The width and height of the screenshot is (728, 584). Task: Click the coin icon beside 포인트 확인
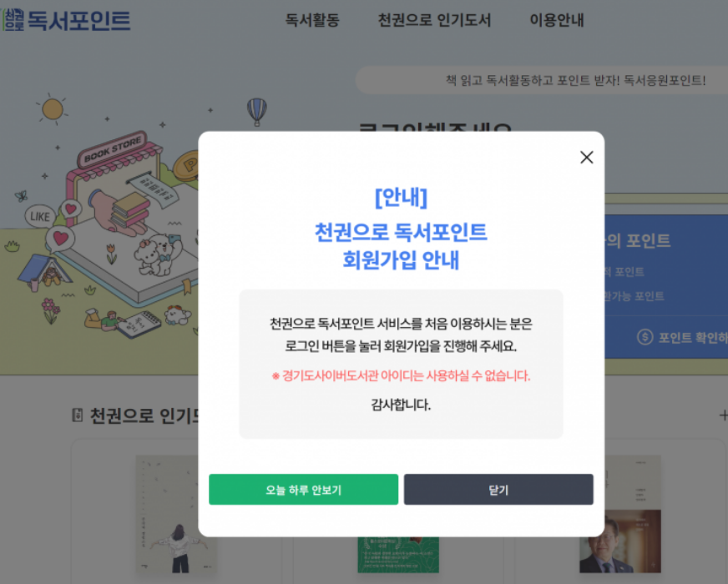point(645,337)
